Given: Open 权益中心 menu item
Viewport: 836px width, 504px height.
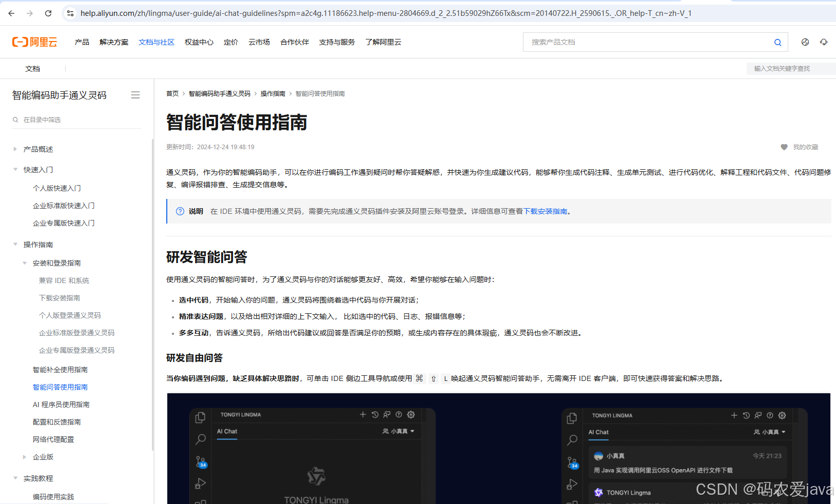Looking at the screenshot, I should [x=199, y=42].
